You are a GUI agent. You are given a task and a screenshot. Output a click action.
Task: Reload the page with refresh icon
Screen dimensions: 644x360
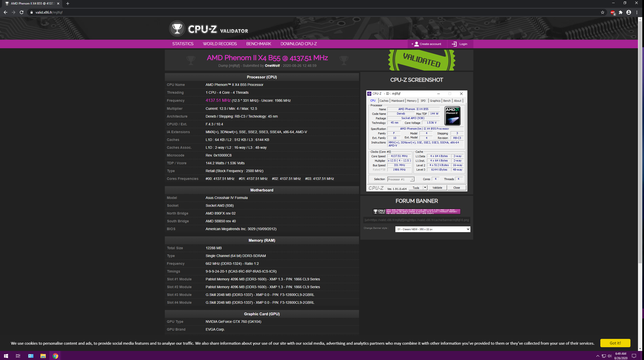(x=22, y=12)
